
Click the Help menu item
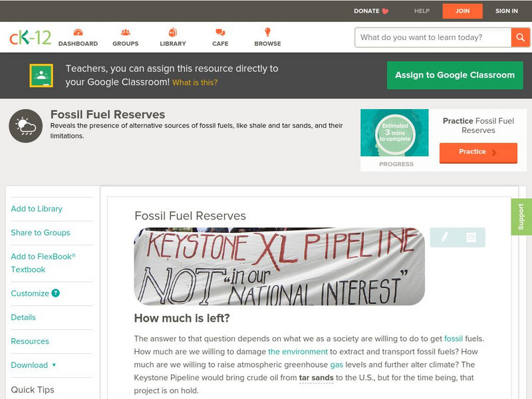(422, 11)
